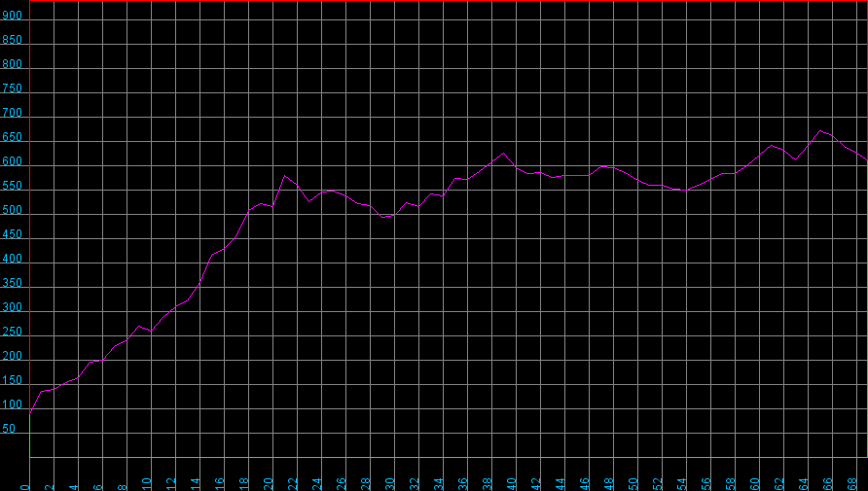Click the horizontal axis label 66
Screen dimensions: 868x491
click(x=829, y=484)
